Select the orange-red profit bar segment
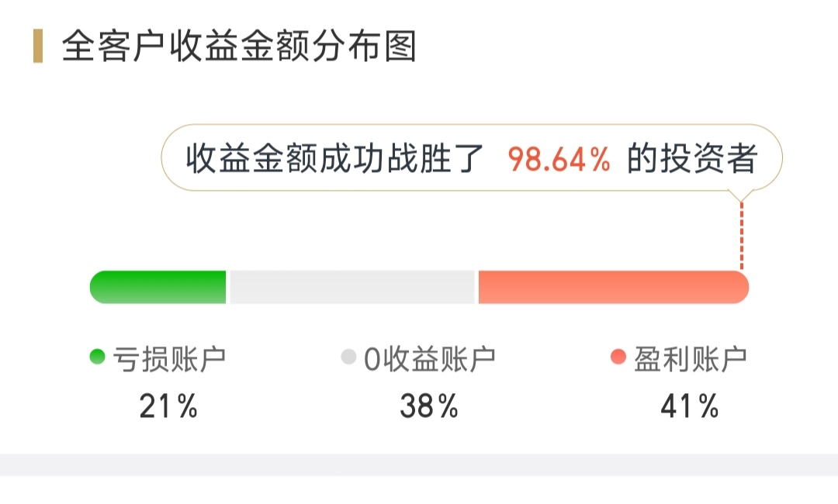The height and width of the screenshot is (504, 838). (x=613, y=287)
